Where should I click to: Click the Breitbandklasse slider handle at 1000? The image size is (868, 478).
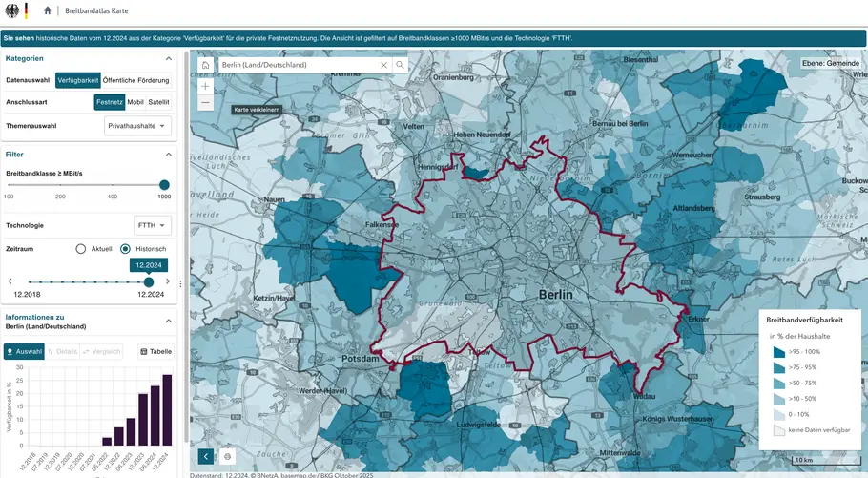pos(164,185)
